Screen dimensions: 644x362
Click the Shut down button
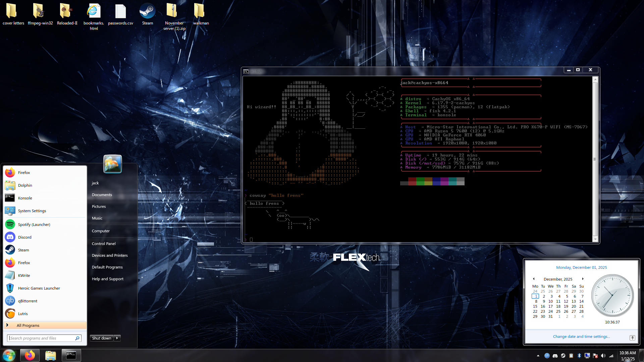(x=102, y=338)
